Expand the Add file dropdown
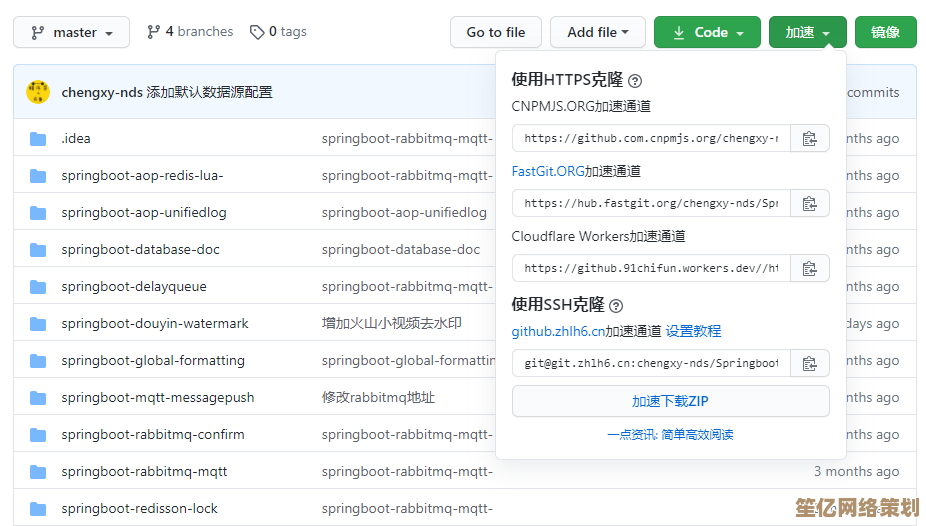 (x=598, y=32)
